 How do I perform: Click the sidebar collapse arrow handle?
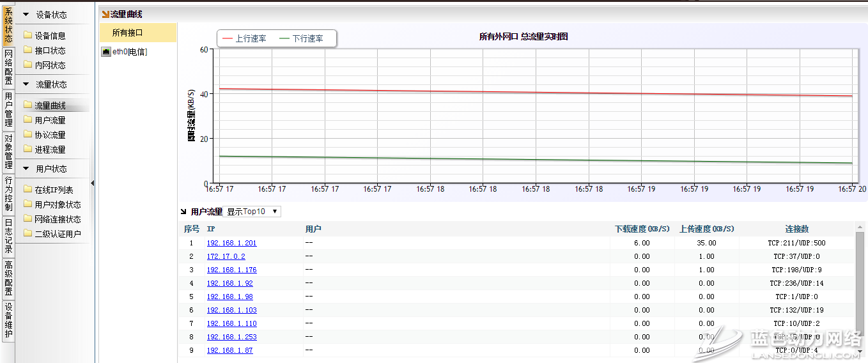[92, 183]
